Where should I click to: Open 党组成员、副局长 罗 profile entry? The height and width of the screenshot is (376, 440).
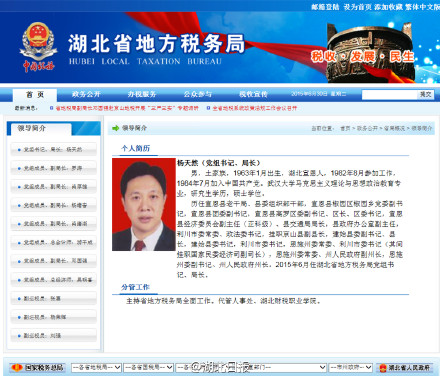[x=54, y=168]
